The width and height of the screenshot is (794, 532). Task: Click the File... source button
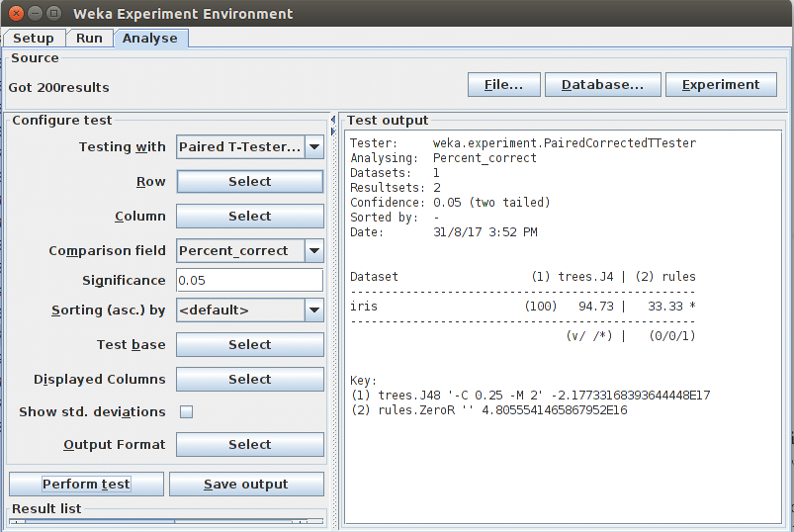[503, 85]
